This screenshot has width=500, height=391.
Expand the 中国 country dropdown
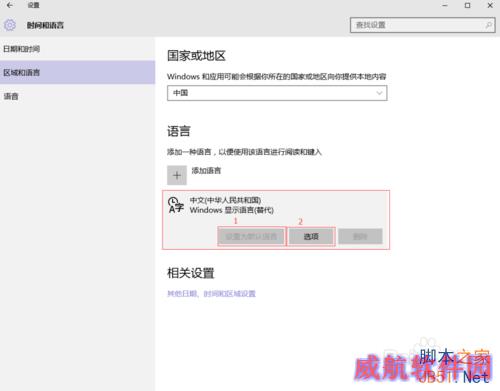(277, 93)
